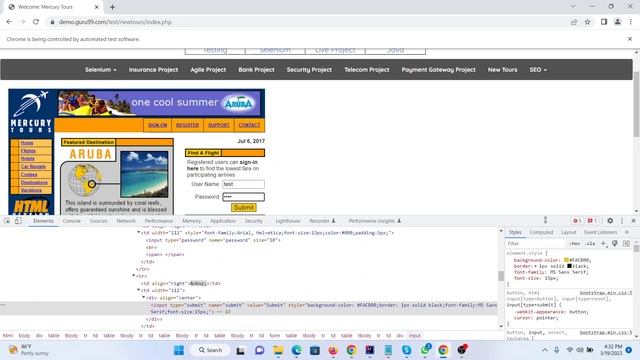
Task: Open the black border color swatch
Action: (x=569, y=266)
